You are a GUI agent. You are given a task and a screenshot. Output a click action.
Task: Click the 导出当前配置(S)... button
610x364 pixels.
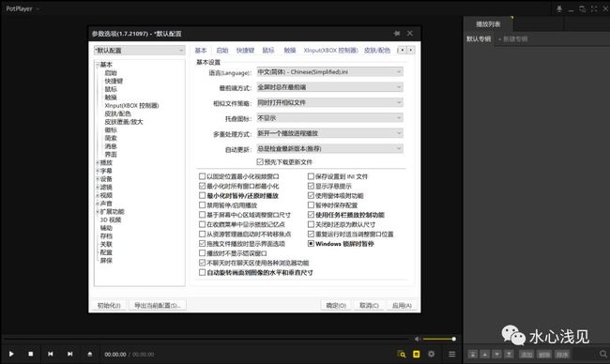[x=158, y=306]
